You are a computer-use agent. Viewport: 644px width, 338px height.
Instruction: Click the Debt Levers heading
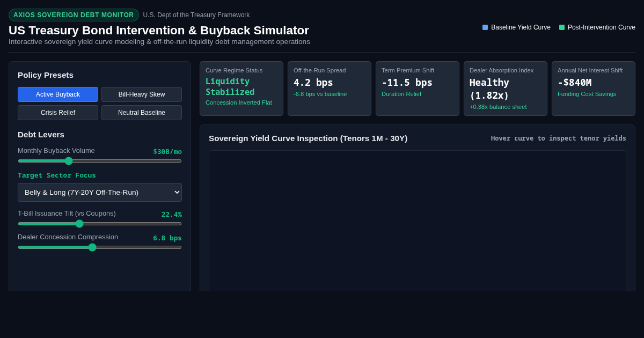pos(41,135)
